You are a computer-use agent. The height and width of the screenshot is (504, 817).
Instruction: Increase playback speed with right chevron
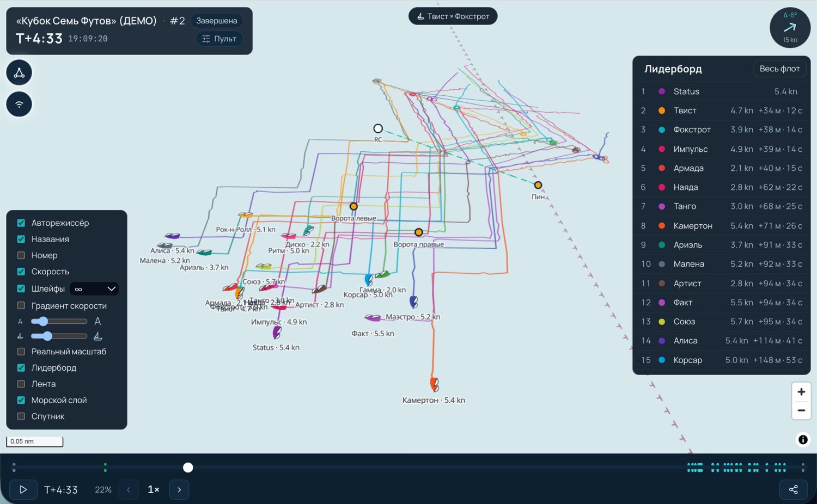click(179, 490)
